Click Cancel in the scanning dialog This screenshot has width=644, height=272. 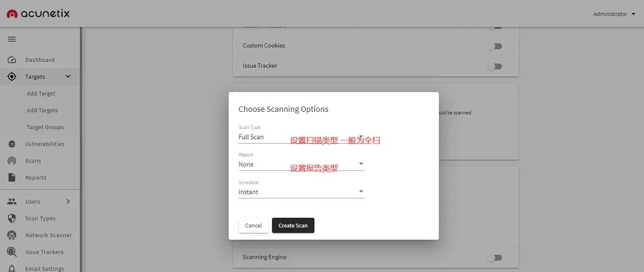(x=253, y=226)
